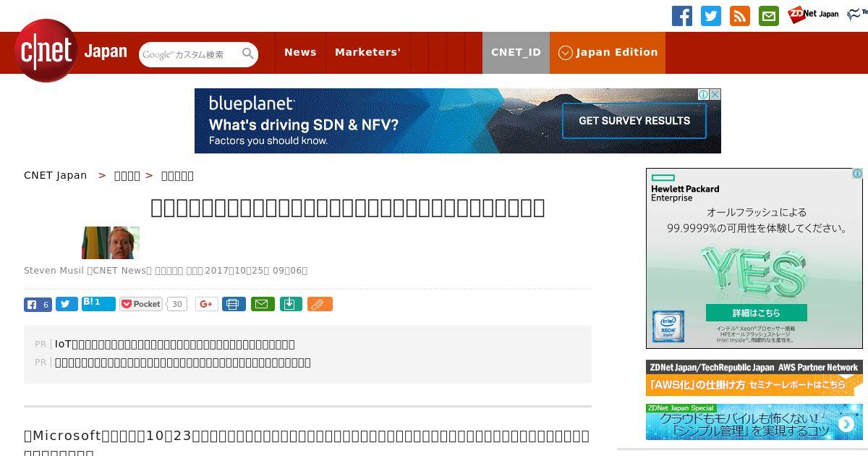This screenshot has height=456, width=868.
Task: Open the News menu
Action: pos(300,52)
